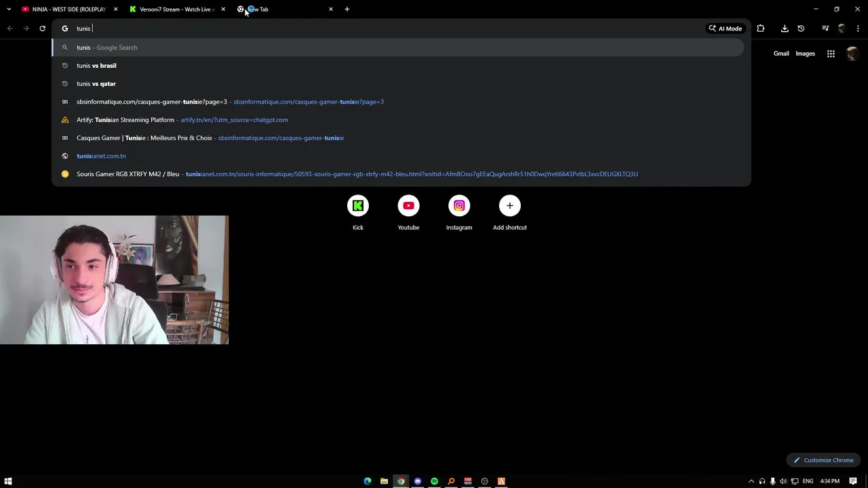
Task: Open a new tab with plus button
Action: [347, 9]
